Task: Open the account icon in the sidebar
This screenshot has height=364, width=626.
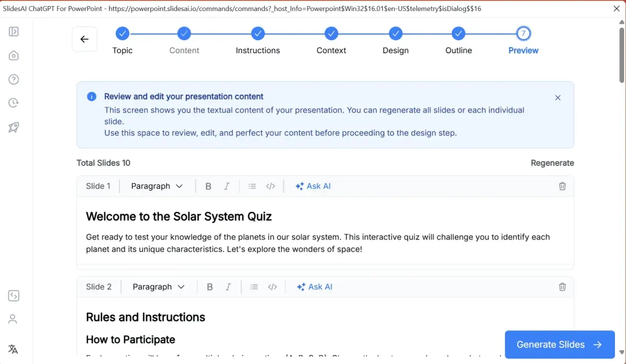Action: click(13, 318)
